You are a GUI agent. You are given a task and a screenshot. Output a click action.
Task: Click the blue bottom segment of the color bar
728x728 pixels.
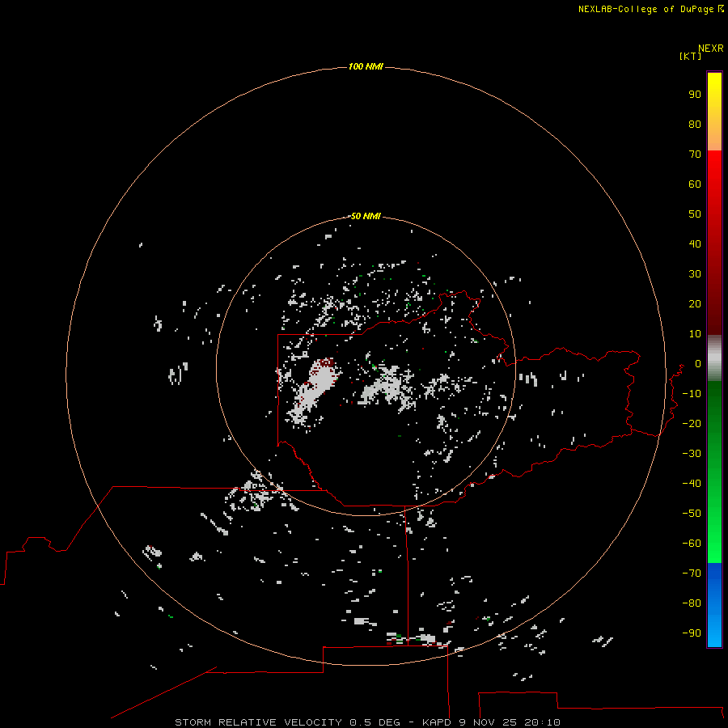point(714,605)
